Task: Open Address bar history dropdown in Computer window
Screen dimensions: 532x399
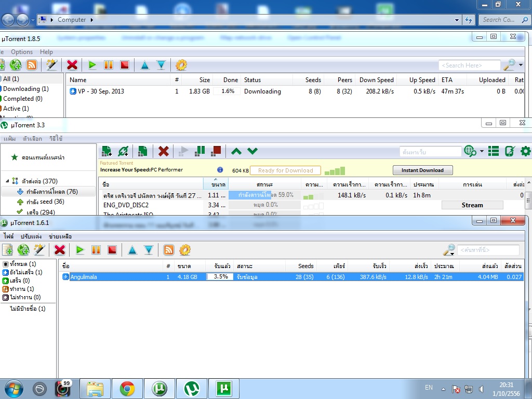Action: click(457, 20)
